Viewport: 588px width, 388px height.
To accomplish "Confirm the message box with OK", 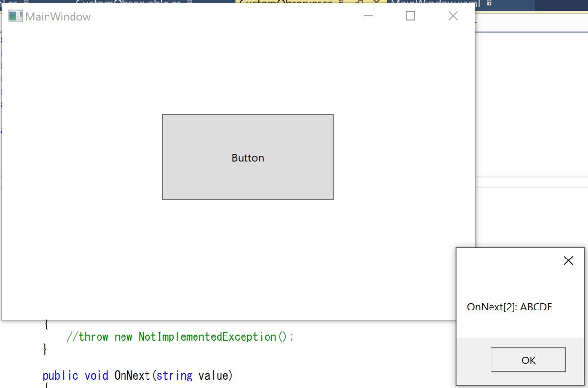I will (528, 360).
